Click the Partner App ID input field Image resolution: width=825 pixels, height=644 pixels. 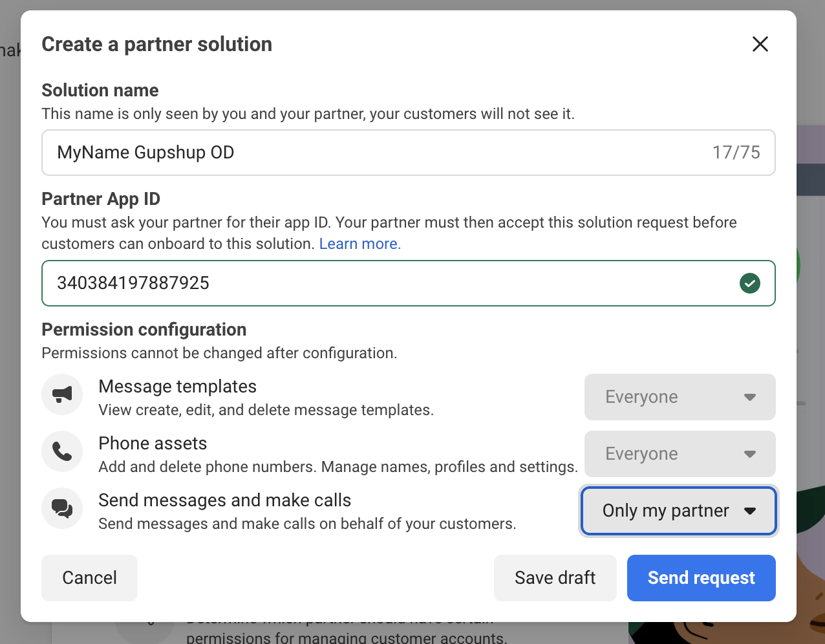tap(409, 283)
